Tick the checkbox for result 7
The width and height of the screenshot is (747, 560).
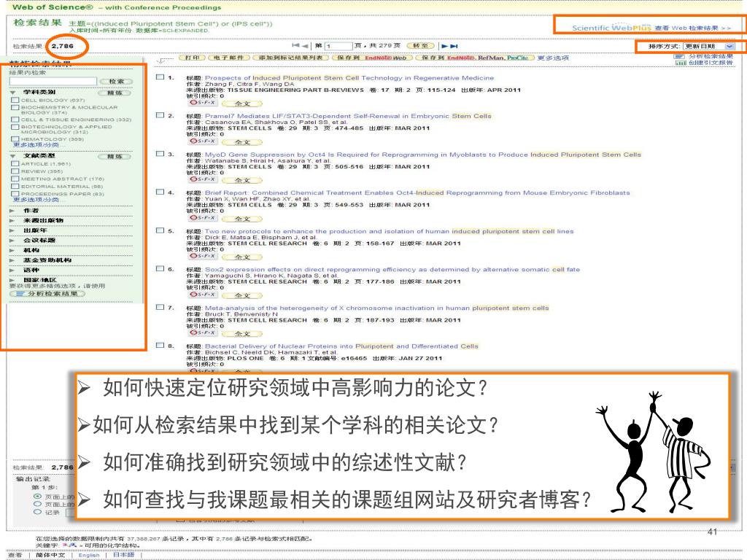pyautogui.click(x=160, y=307)
